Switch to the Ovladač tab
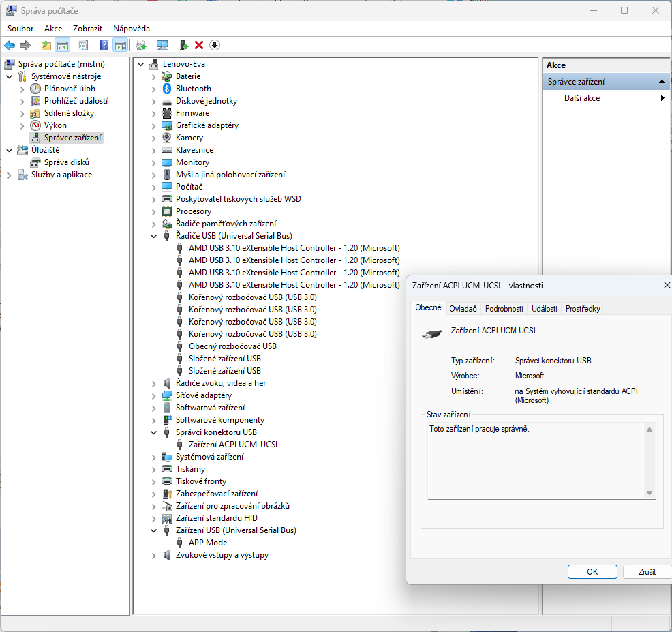Screen dimensions: 672x632 click(463, 309)
